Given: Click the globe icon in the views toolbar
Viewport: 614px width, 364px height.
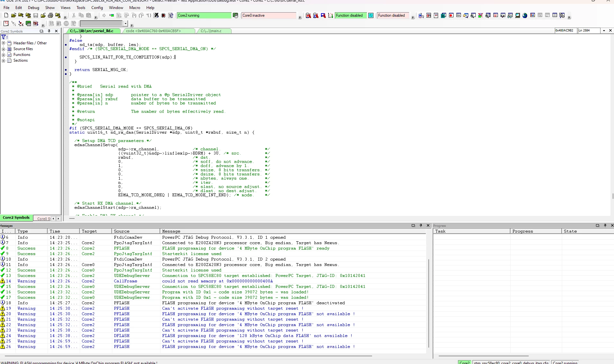Looking at the screenshot, I should pyautogui.click(x=525, y=15).
